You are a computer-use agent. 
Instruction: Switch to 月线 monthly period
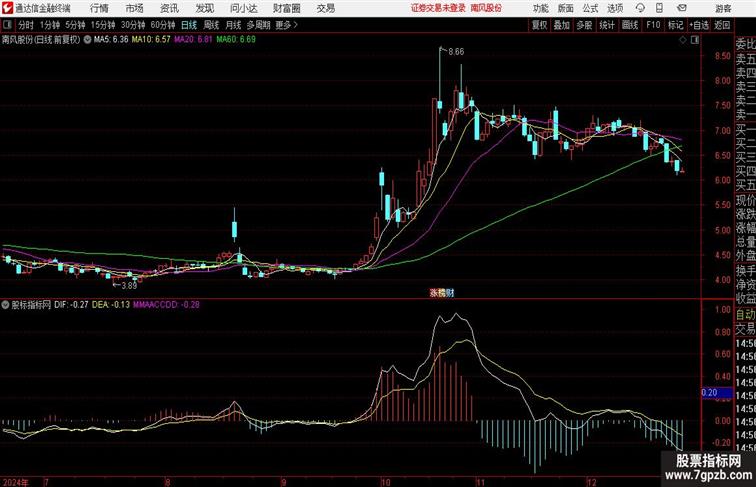[x=233, y=25]
